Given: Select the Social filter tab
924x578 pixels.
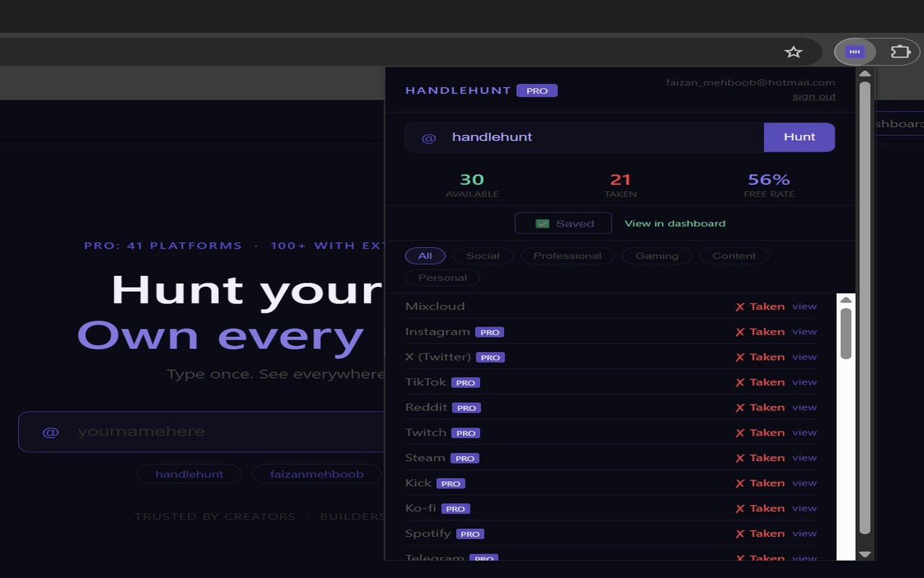Looking at the screenshot, I should (483, 256).
